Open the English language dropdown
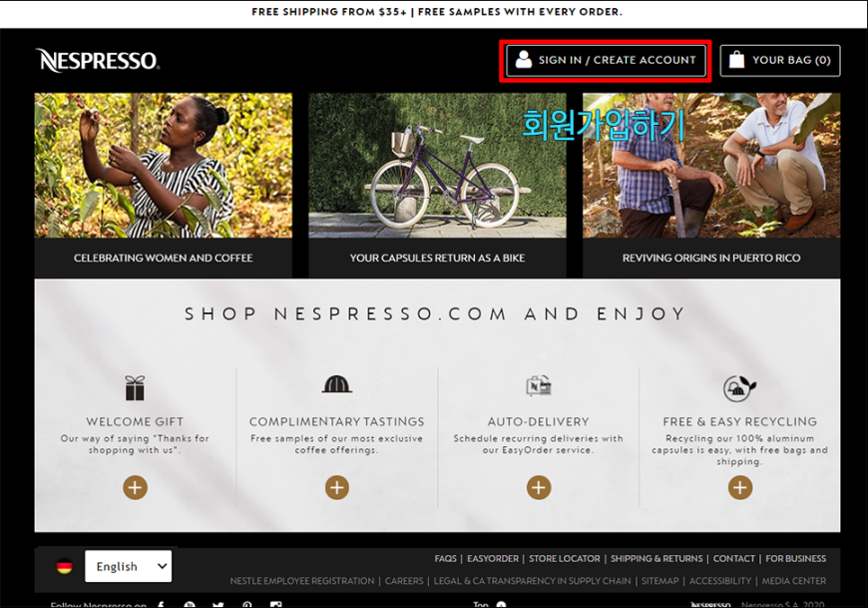868x608 pixels. pyautogui.click(x=128, y=566)
